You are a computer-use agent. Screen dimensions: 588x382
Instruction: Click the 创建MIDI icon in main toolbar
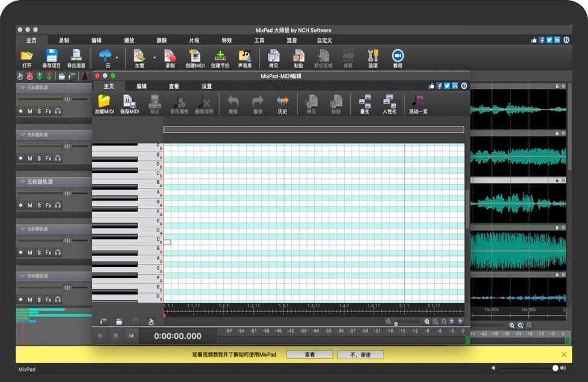click(195, 57)
